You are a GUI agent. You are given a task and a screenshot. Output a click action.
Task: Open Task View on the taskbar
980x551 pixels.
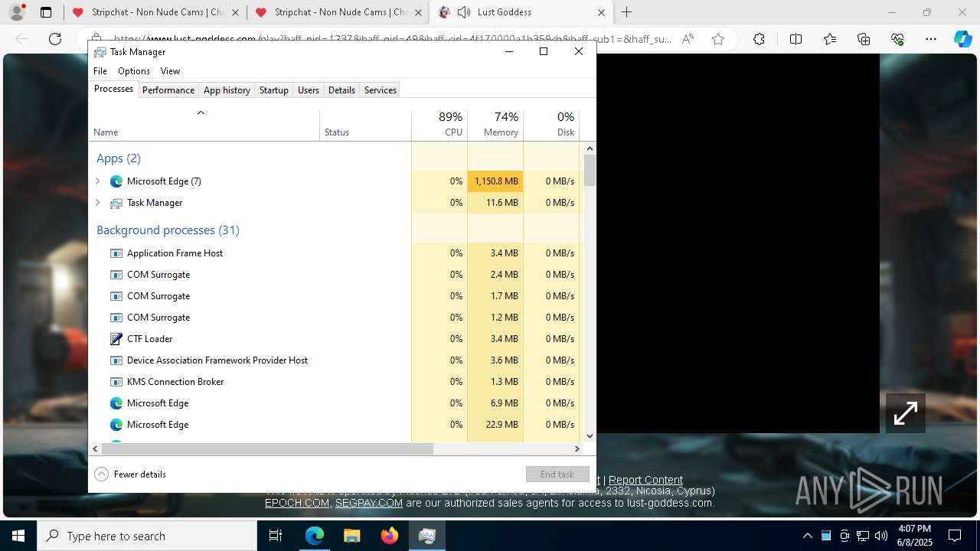click(276, 536)
